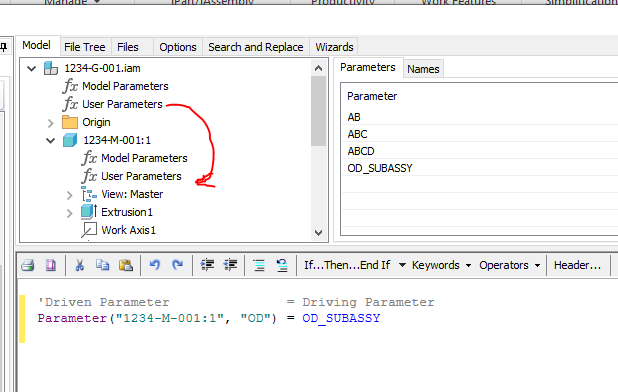Click the Print icon in editor toolbar
618x392 pixels.
point(28,265)
